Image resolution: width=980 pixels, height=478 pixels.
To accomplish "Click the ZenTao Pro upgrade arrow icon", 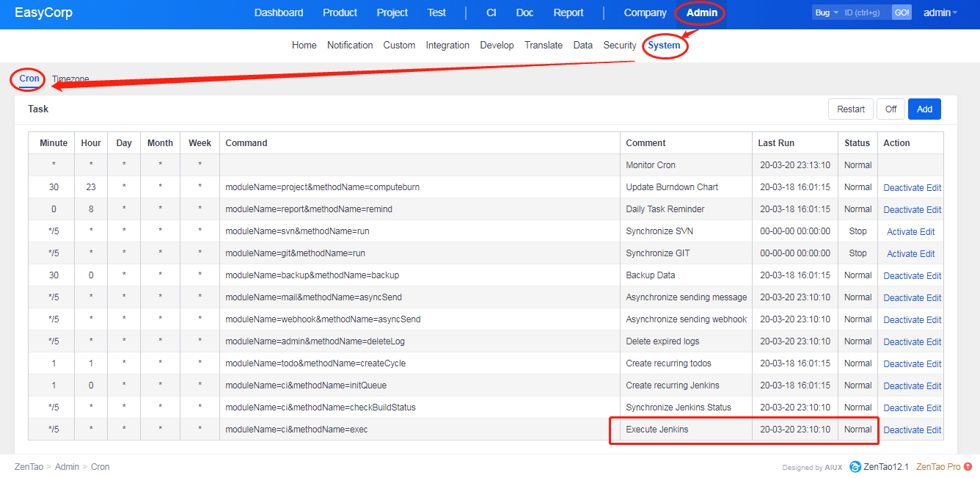I will (968, 467).
